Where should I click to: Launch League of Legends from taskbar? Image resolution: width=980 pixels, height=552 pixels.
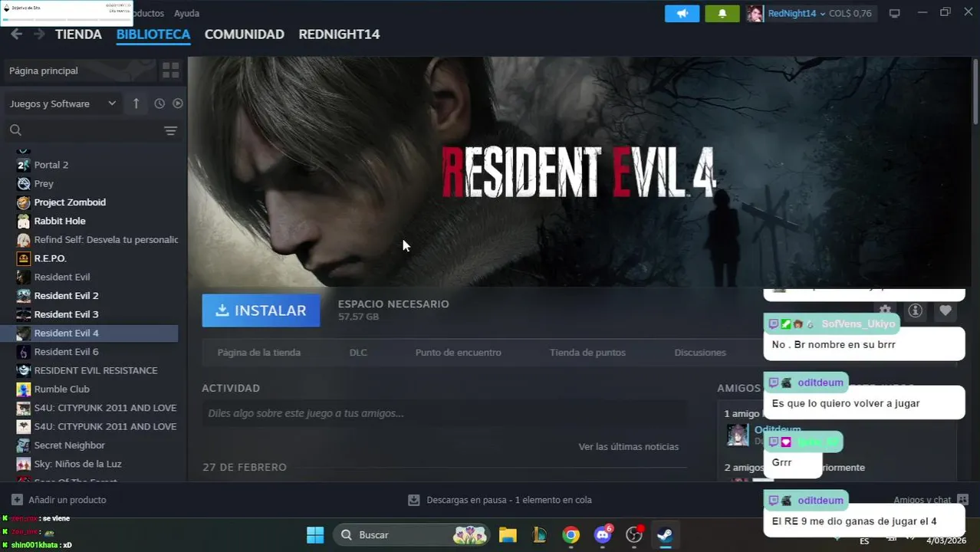pyautogui.click(x=539, y=535)
